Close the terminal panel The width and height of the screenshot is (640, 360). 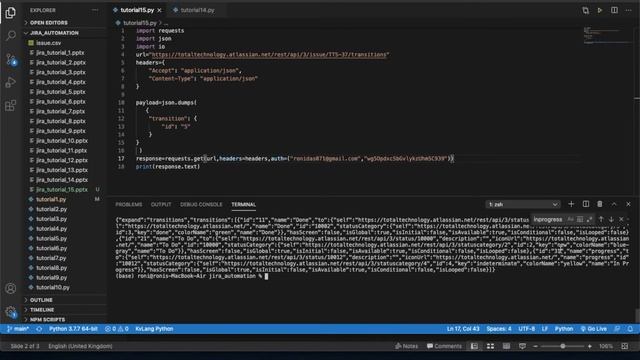628,204
